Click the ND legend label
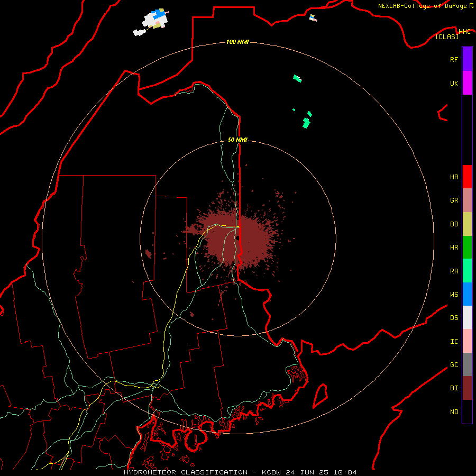The image size is (476, 476). click(454, 412)
